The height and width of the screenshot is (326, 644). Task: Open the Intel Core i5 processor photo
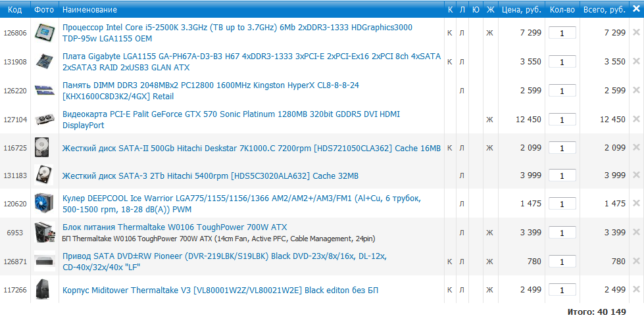(45, 33)
